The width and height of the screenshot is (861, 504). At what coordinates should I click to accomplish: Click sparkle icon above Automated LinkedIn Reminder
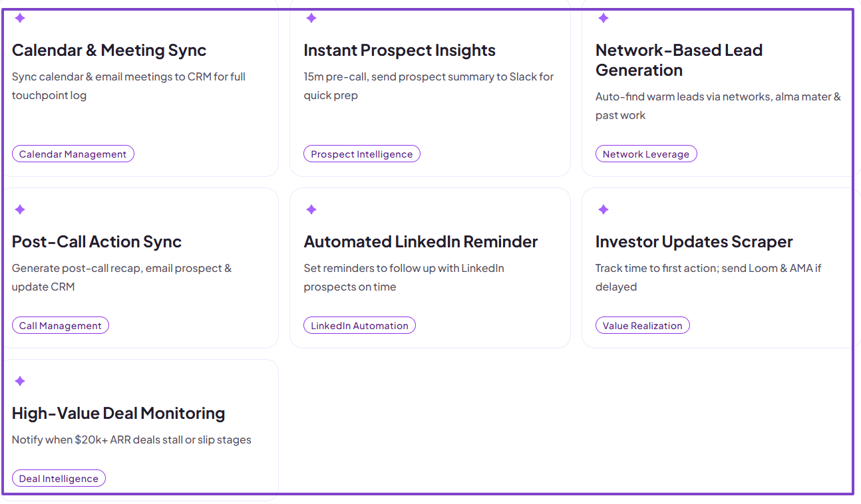pos(311,209)
